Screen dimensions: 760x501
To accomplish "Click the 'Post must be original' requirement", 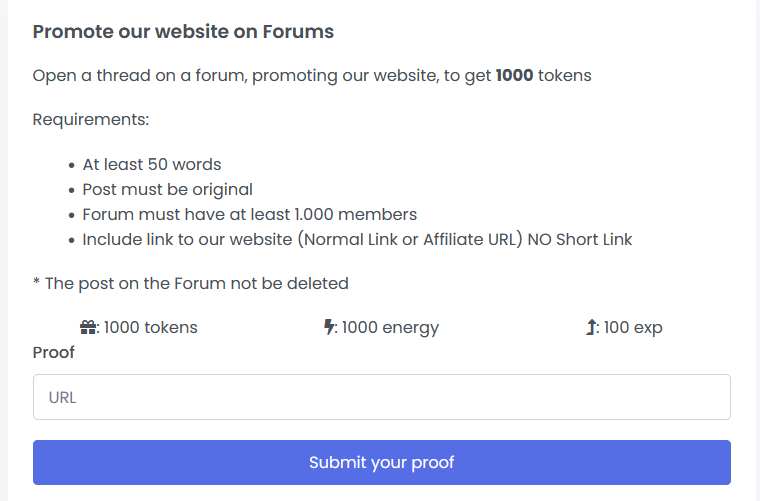I will 167,189.
